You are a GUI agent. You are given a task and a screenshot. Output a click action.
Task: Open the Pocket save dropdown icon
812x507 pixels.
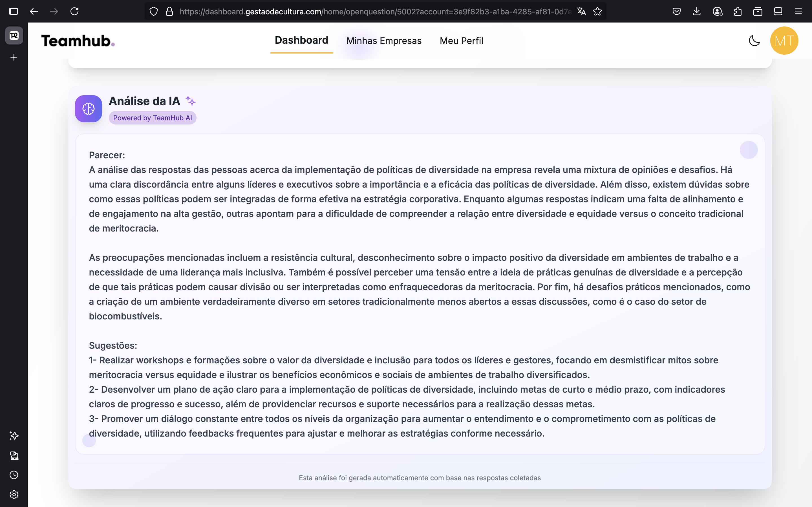[x=677, y=11]
